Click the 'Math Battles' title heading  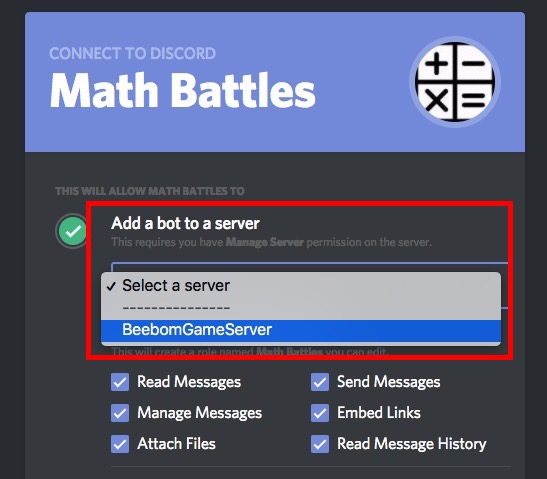(183, 91)
